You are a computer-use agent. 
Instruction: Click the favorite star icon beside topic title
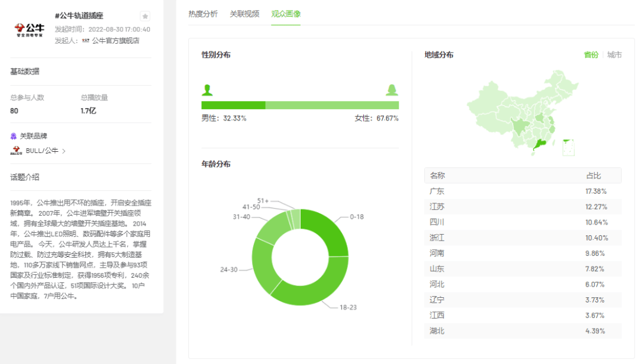click(145, 17)
